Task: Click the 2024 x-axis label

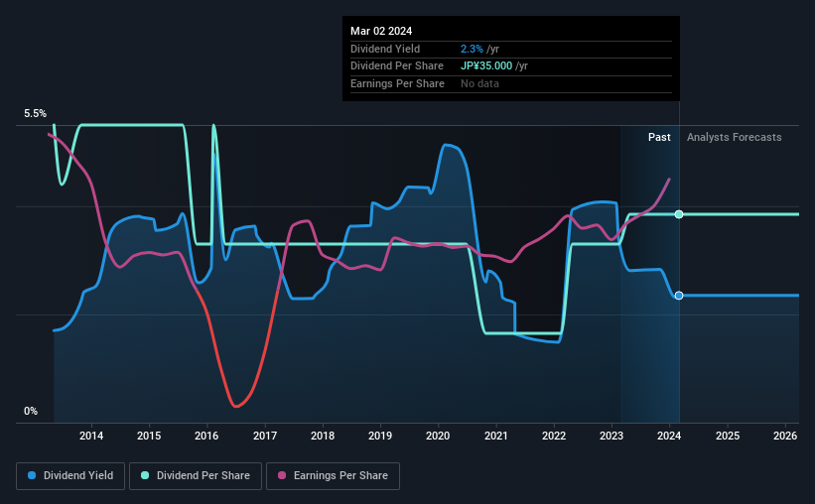Action: click(x=669, y=436)
